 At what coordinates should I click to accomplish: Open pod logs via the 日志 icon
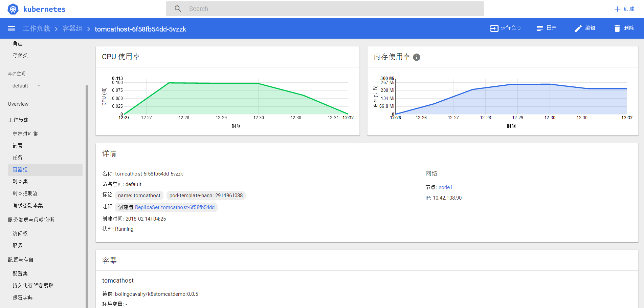coord(540,28)
